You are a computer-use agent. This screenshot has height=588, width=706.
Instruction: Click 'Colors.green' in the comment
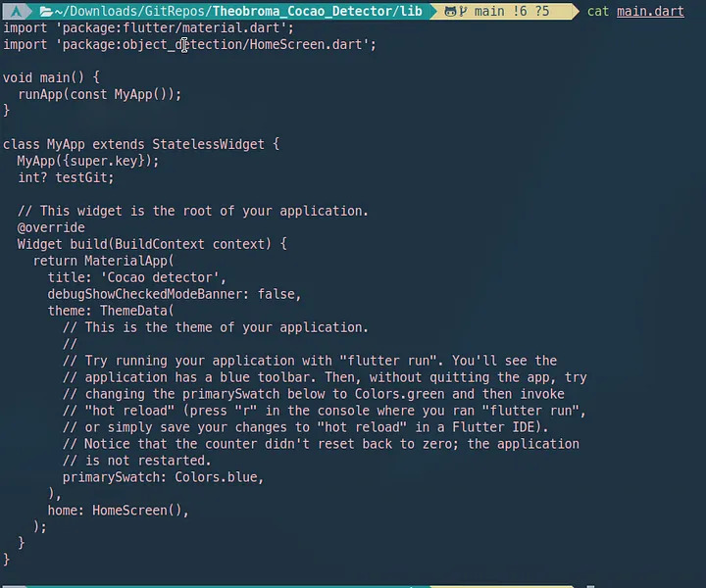pos(399,394)
